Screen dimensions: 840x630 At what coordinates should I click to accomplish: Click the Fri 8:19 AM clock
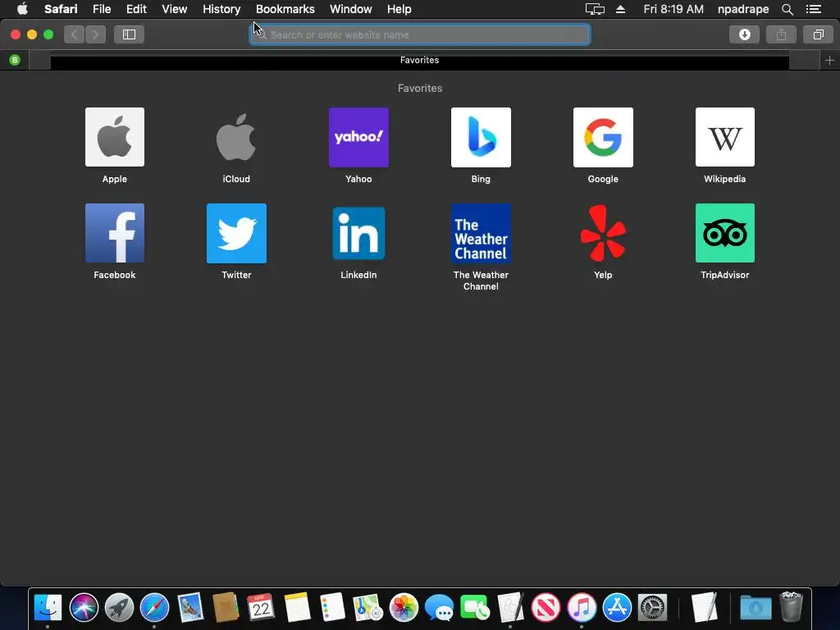tap(673, 9)
